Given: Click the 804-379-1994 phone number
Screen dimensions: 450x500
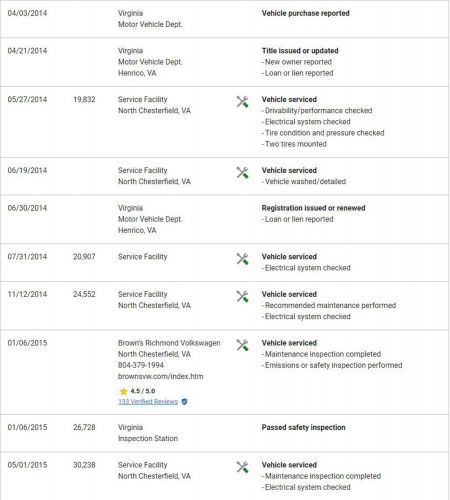Looking at the screenshot, I should coord(141,365).
